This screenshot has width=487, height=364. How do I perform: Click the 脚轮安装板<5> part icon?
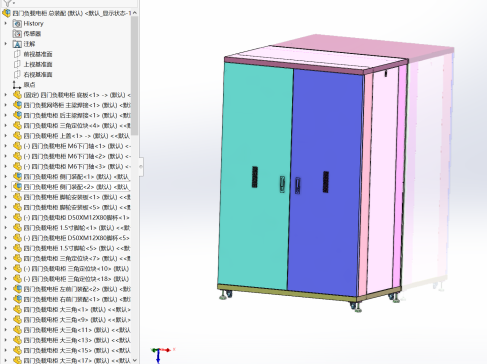[17, 207]
